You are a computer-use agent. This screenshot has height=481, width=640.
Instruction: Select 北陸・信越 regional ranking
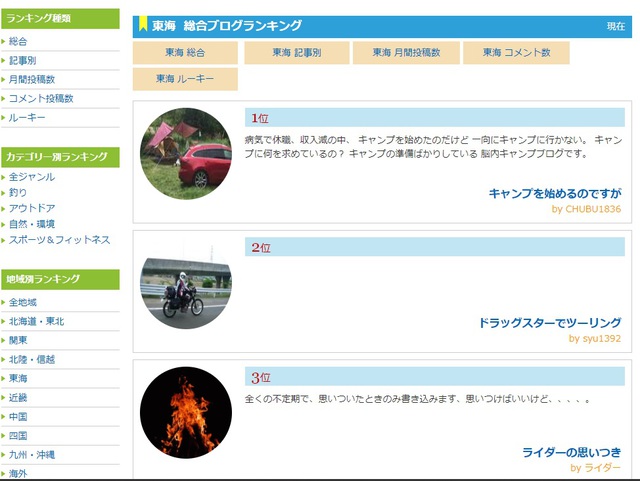point(32,359)
